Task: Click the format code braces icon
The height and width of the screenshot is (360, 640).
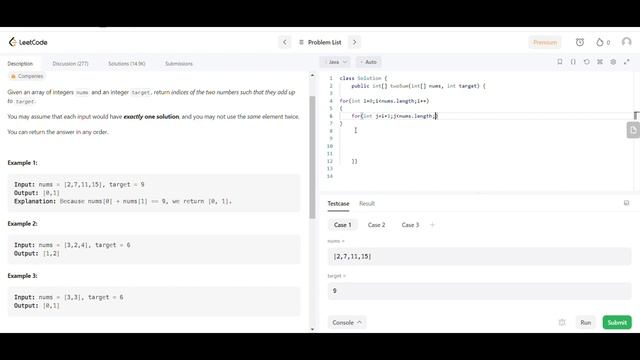Action: click(x=573, y=62)
